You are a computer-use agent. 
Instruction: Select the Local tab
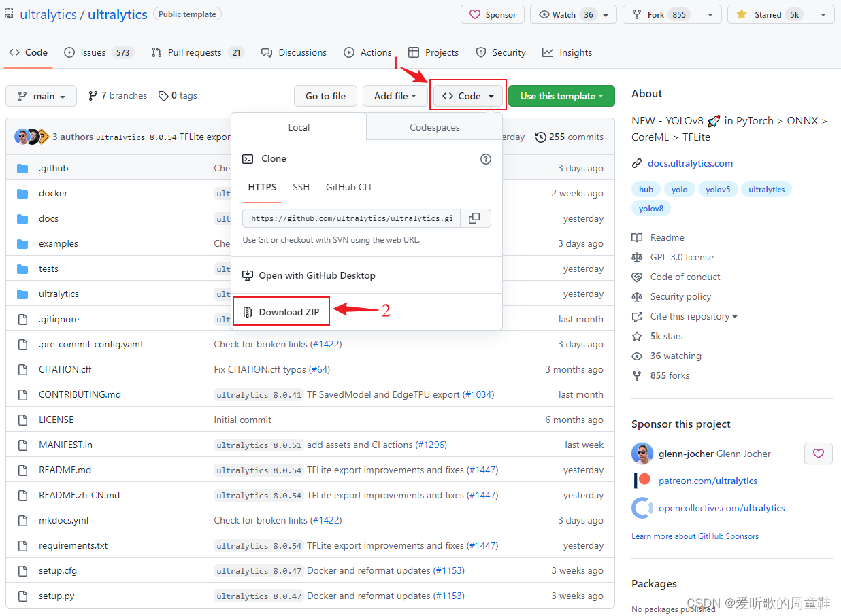coord(299,127)
